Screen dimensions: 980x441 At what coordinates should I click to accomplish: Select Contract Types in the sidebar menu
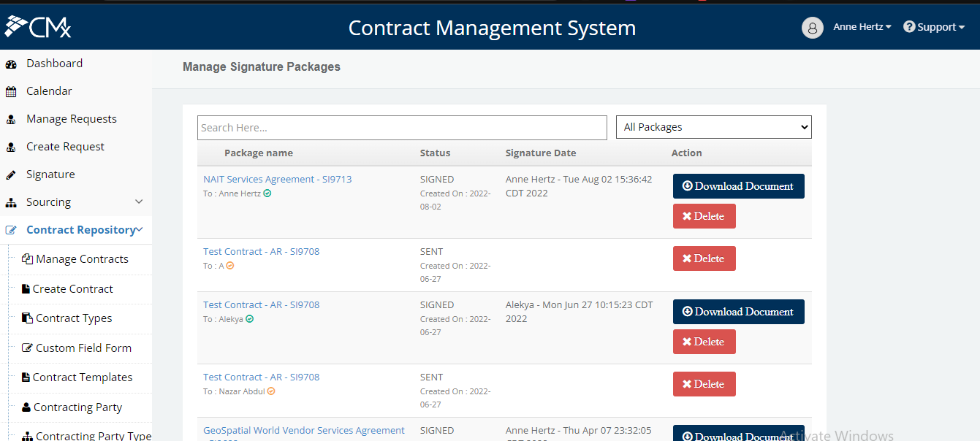click(x=26, y=318)
